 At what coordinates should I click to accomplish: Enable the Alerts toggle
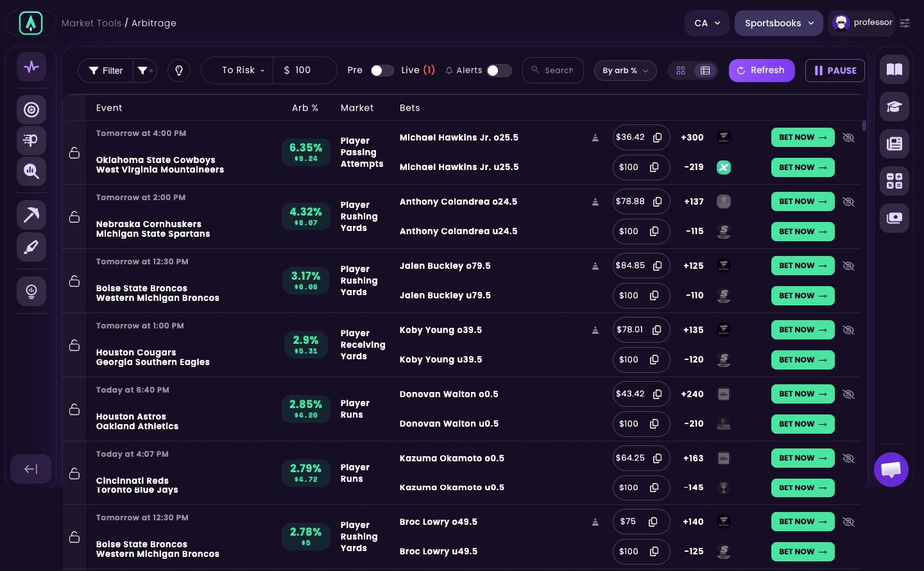pos(499,71)
